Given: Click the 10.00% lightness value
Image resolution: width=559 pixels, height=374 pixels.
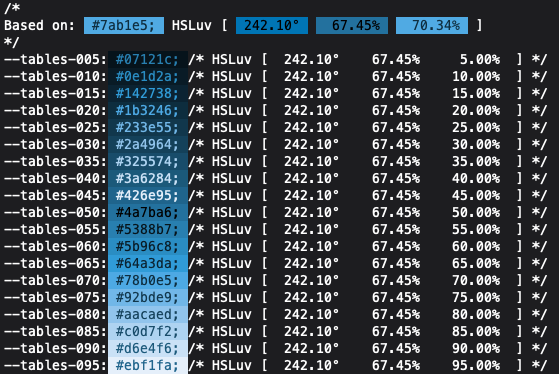Looking at the screenshot, I should pos(476,77).
